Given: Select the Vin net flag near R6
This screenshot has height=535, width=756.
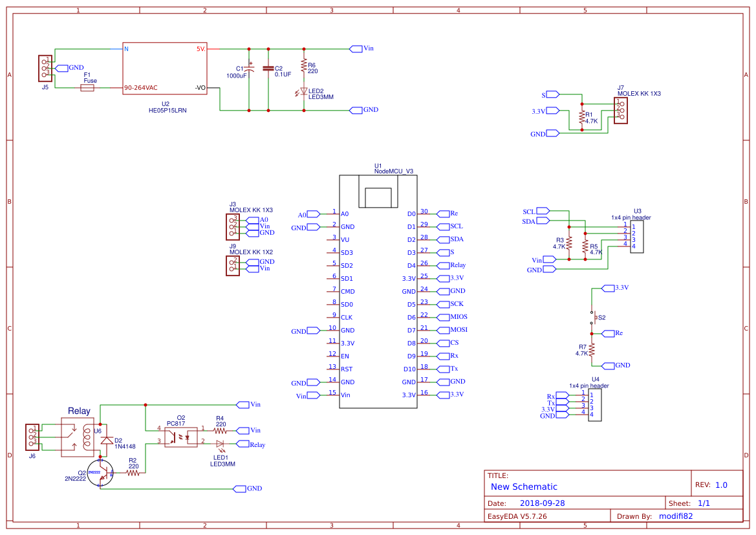Looking at the screenshot, I should [x=356, y=48].
